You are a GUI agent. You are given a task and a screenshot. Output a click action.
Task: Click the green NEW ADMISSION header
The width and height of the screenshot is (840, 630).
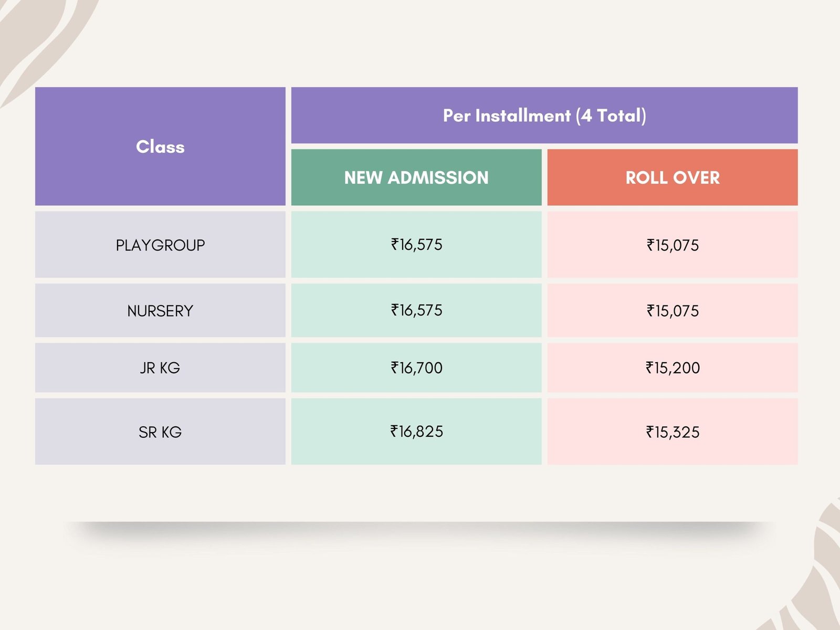point(416,177)
